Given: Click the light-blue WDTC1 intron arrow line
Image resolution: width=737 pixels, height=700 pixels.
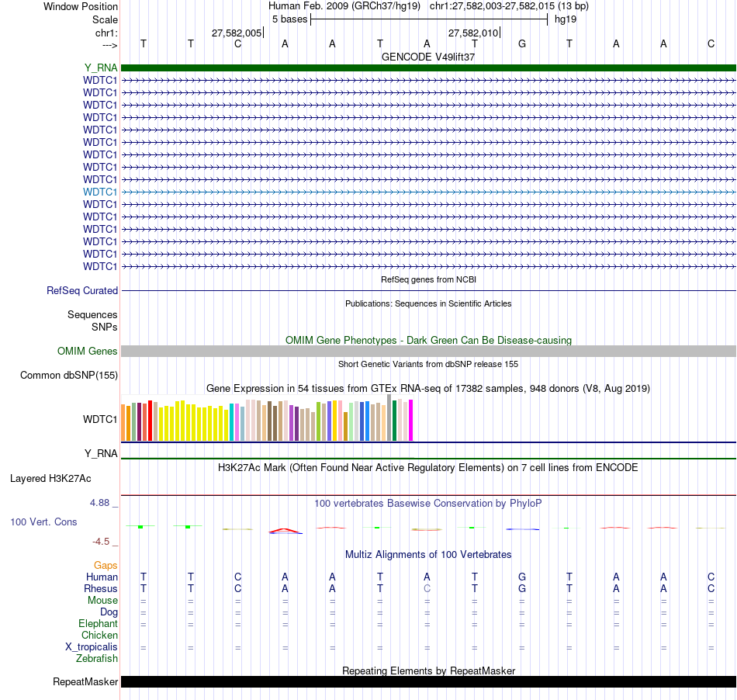Looking at the screenshot, I should point(428,192).
